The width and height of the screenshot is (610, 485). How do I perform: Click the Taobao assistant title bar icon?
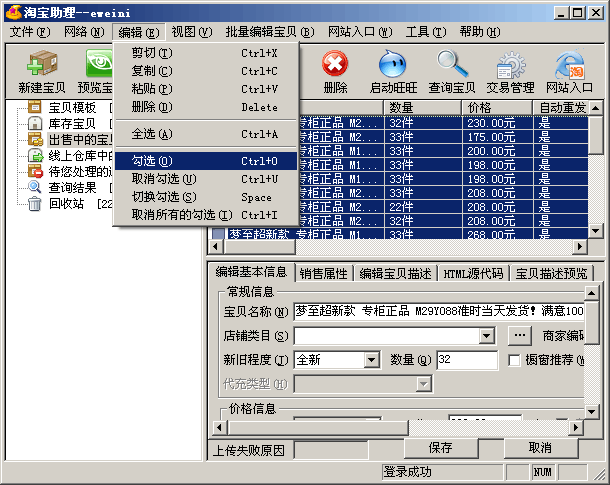(x=13, y=12)
